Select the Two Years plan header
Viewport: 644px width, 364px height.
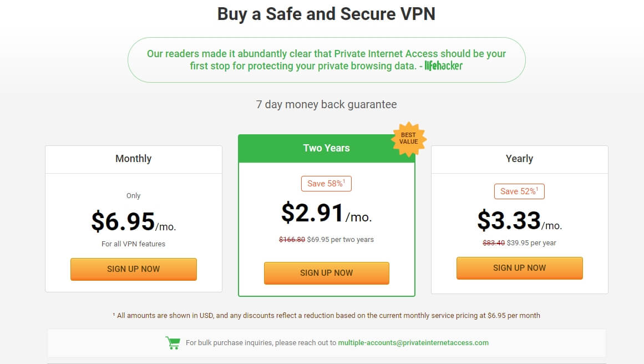327,148
